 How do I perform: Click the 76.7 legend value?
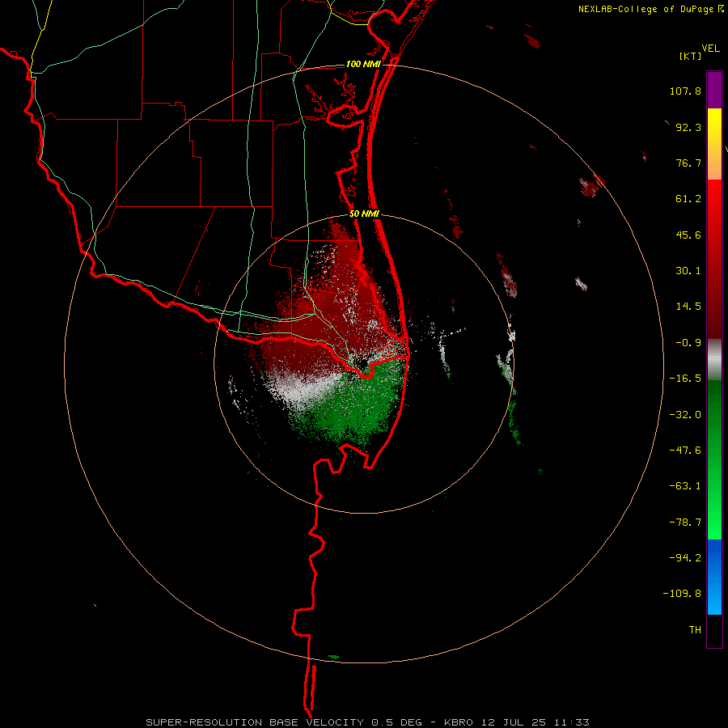tap(688, 163)
